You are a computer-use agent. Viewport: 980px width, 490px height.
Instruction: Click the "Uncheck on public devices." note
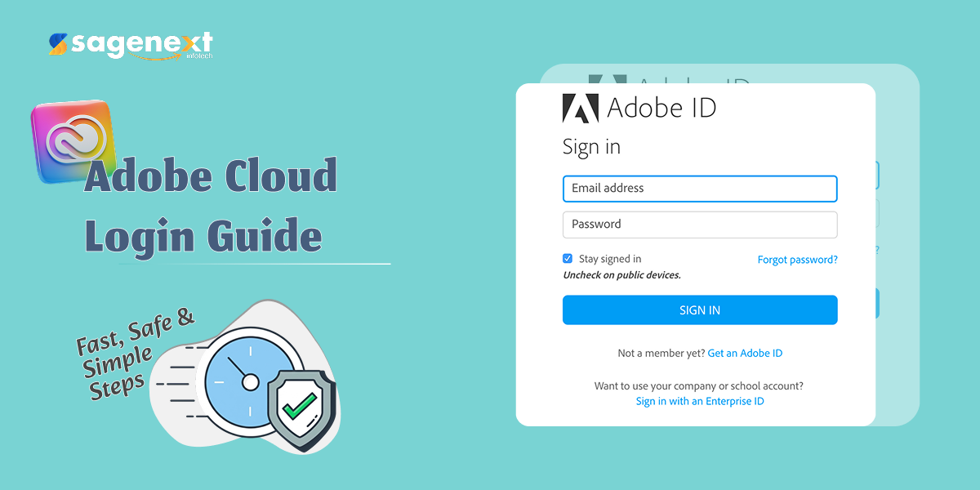tap(621, 275)
